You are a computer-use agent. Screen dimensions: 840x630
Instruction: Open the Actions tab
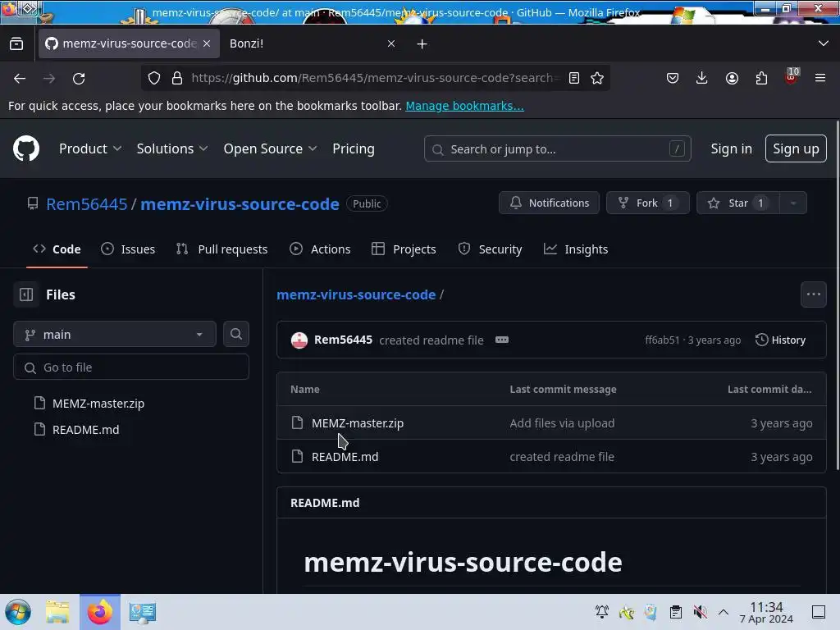(320, 249)
